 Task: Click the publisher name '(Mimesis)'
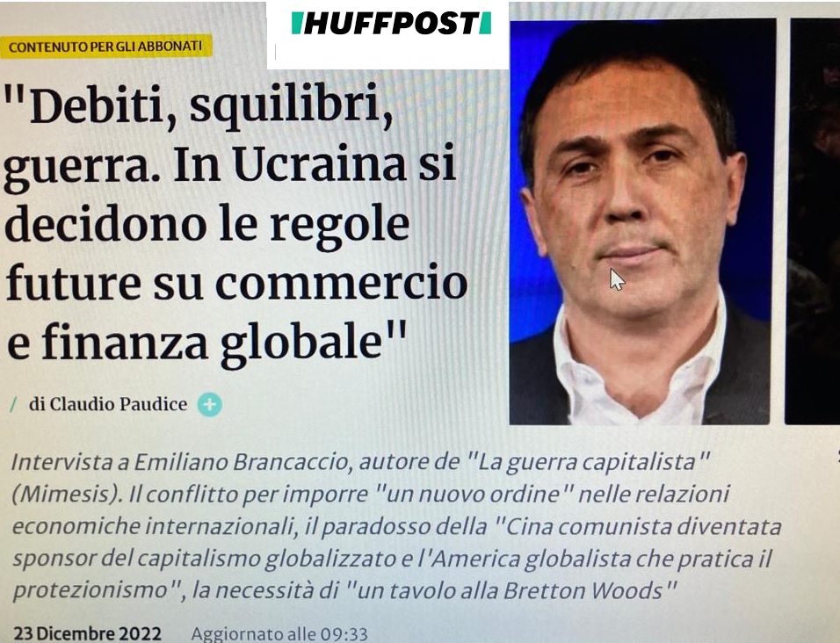pyautogui.click(x=67, y=495)
